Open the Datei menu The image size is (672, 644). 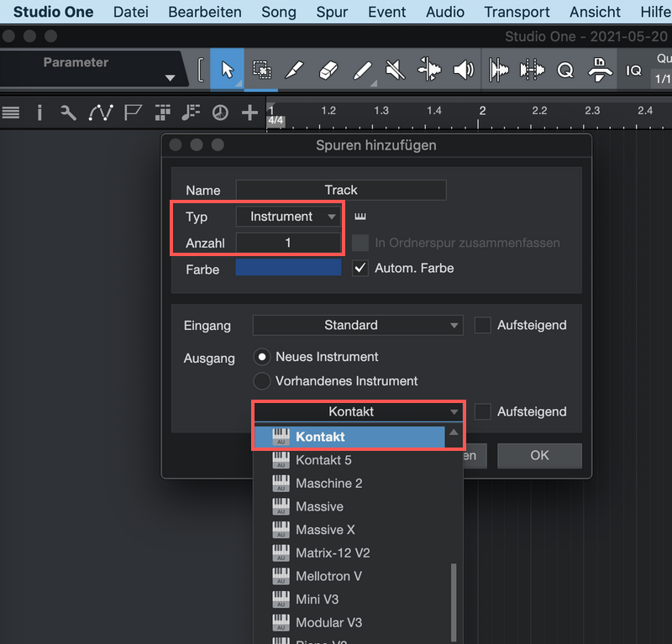[131, 12]
